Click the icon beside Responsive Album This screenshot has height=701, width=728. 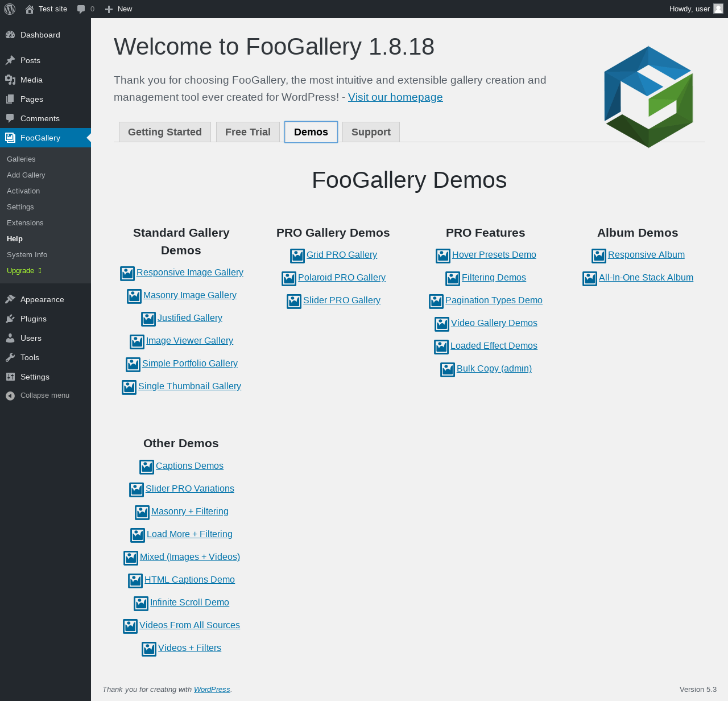coord(599,256)
